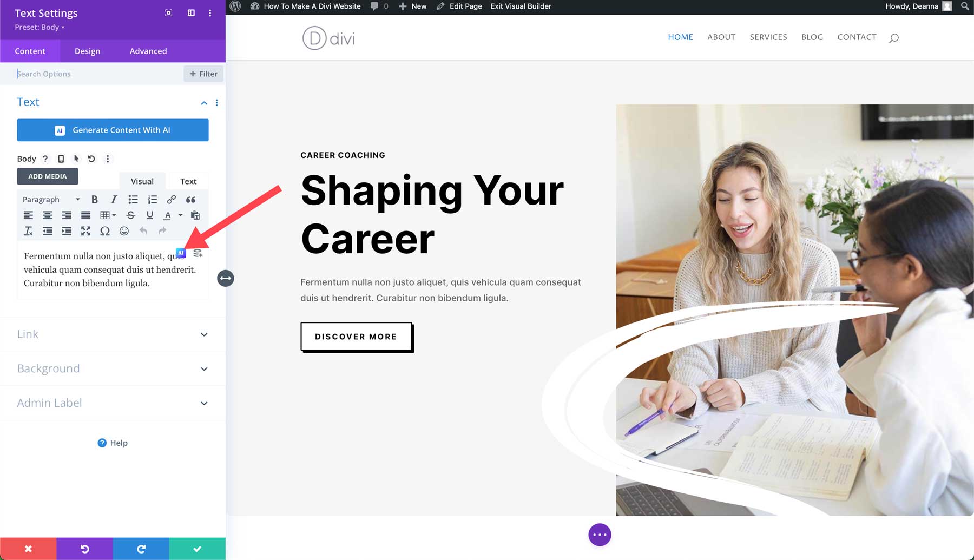Open the special character Omega tool
The height and width of the screenshot is (560, 974).
105,231
